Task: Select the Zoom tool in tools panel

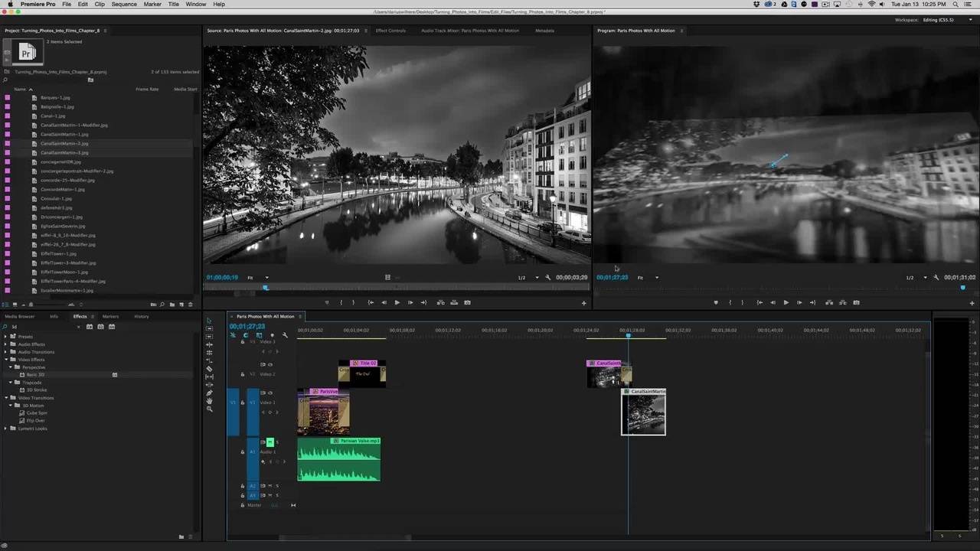Action: [209, 409]
